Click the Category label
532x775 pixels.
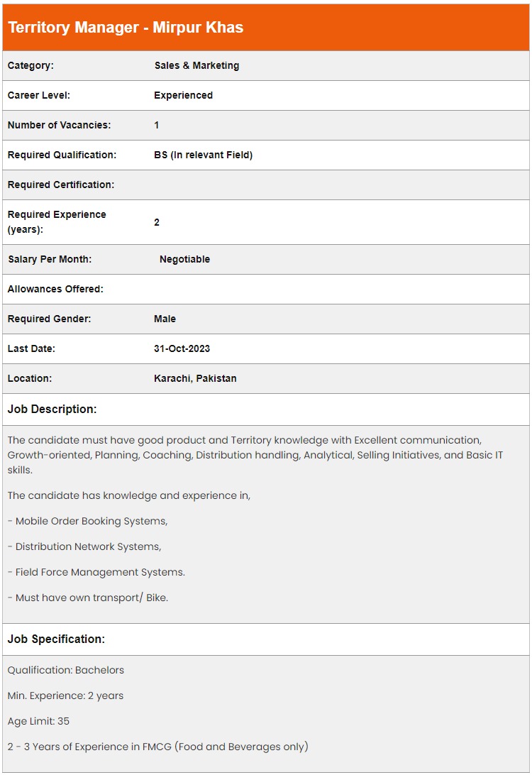[31, 65]
